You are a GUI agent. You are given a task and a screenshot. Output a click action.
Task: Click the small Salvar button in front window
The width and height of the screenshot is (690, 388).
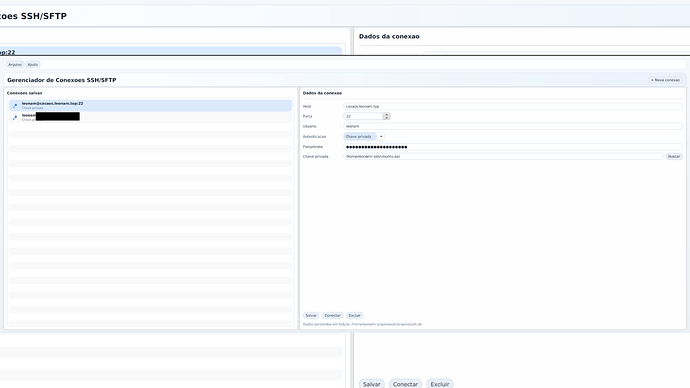(x=311, y=315)
